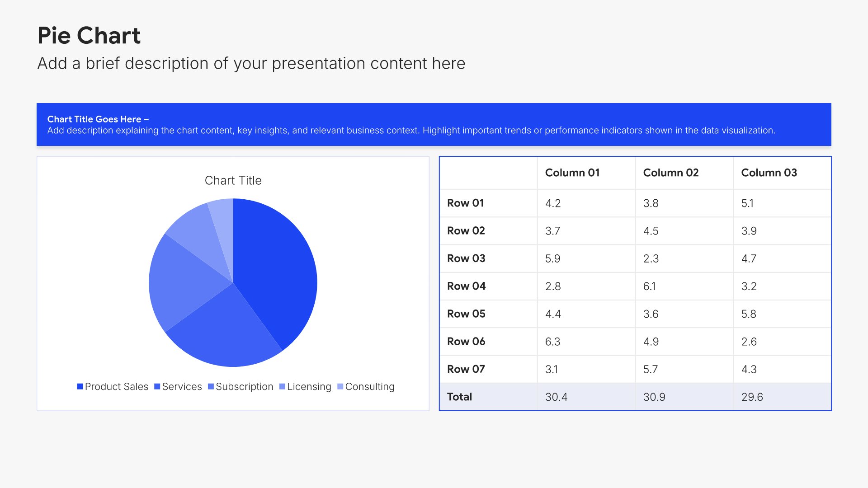The height and width of the screenshot is (488, 868).
Task: Click the Product Sales legend color swatch
Action: coord(80,386)
